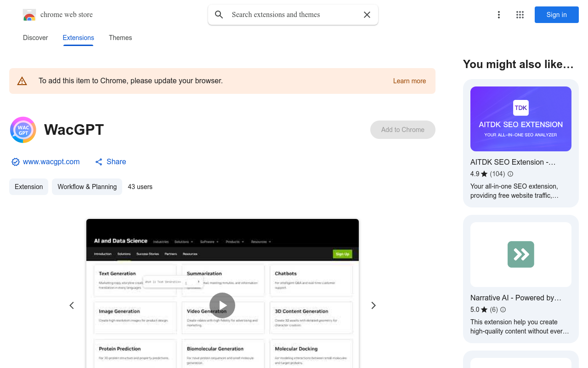Screen dimensions: 588x368
Task: Click the AITDK SEO Extension title
Action: tap(513, 162)
